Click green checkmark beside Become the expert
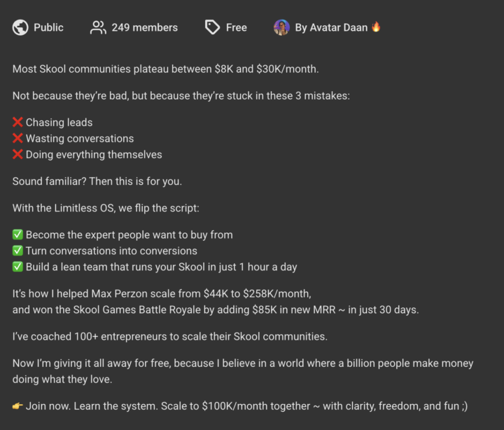 click(17, 235)
